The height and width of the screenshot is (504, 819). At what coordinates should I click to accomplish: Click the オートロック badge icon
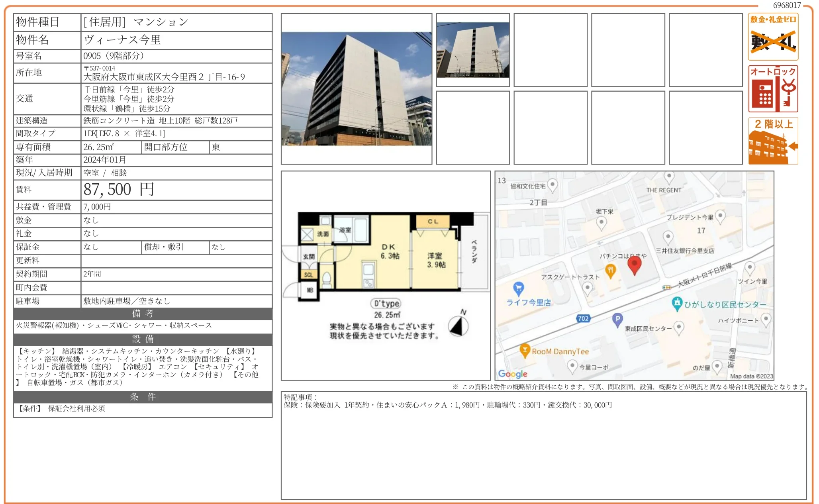tap(773, 89)
